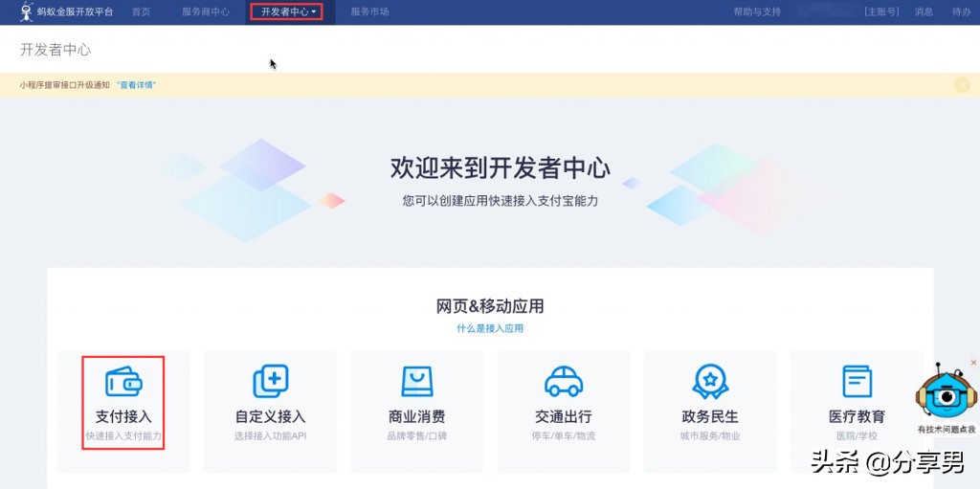Image resolution: width=980 pixels, height=489 pixels.
Task: Click the 欢迎来到开发者中心 headline
Action: pos(500,168)
